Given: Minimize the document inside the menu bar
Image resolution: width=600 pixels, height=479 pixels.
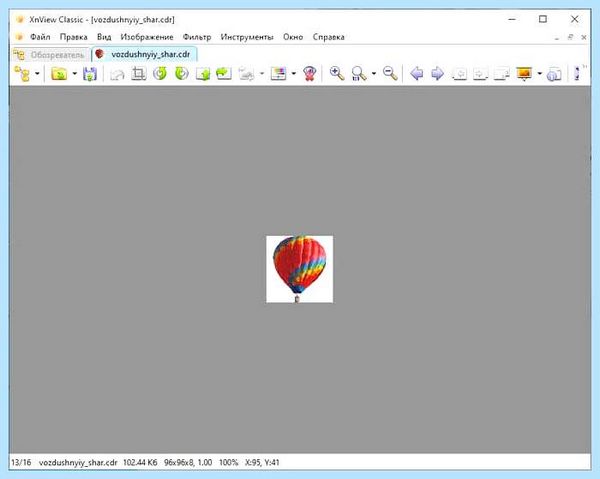Looking at the screenshot, I should [x=557, y=37].
